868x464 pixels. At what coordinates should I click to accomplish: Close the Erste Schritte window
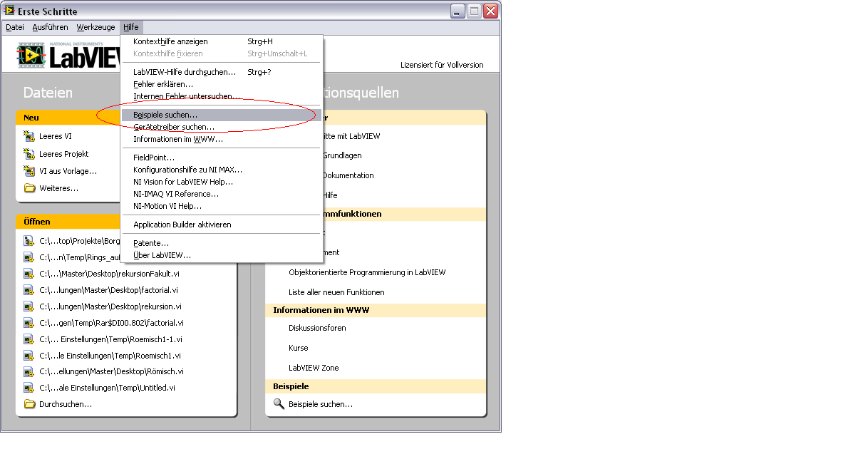490,11
